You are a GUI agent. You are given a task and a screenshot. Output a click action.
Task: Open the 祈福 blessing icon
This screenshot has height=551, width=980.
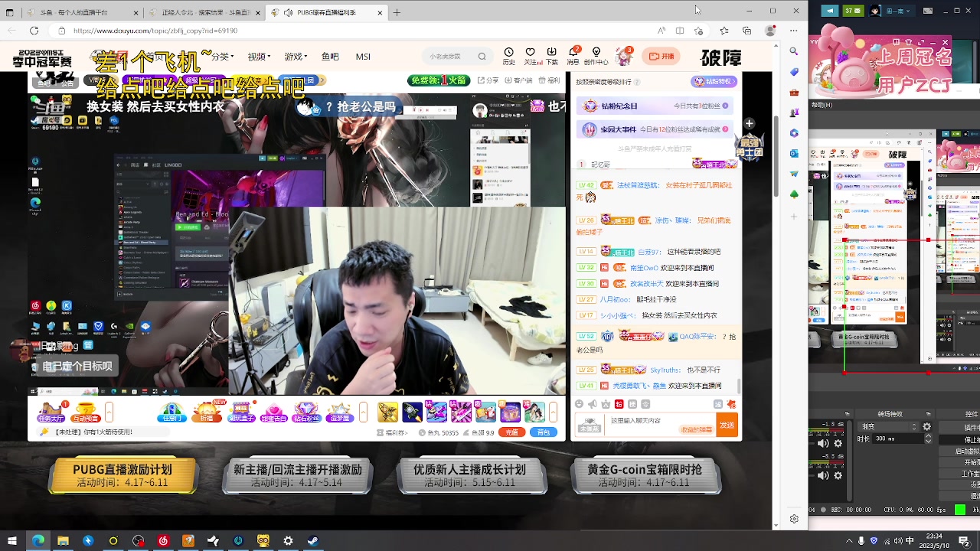(207, 412)
